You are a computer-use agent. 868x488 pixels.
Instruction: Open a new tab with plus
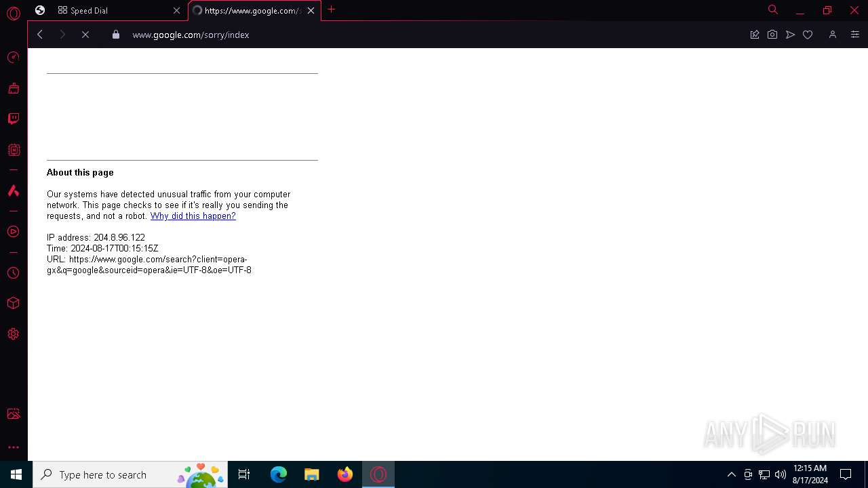332,9
